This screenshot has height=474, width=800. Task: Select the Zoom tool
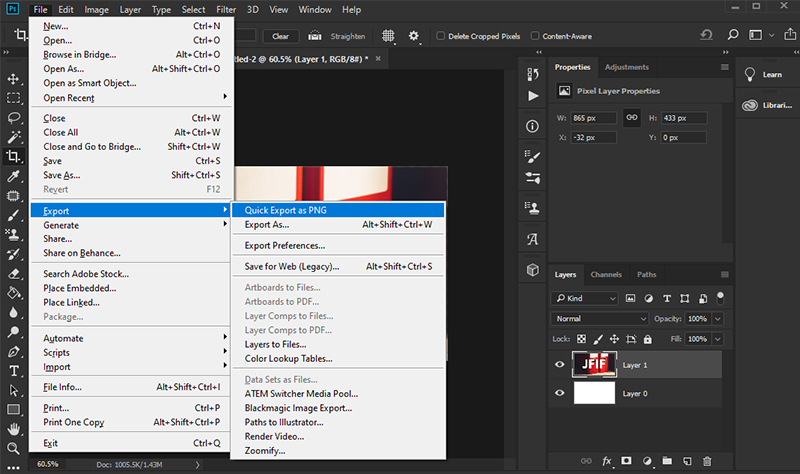(13, 448)
